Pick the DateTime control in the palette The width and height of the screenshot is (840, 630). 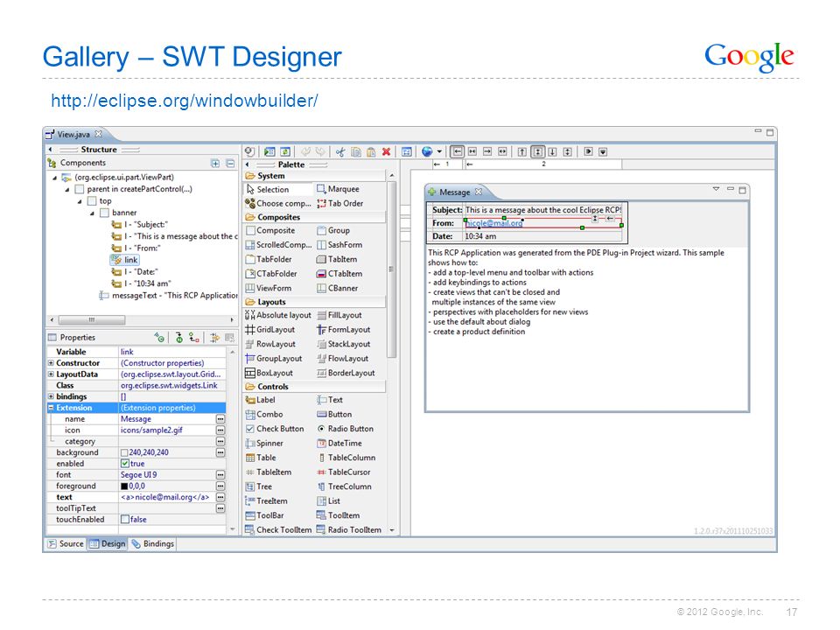[339, 444]
